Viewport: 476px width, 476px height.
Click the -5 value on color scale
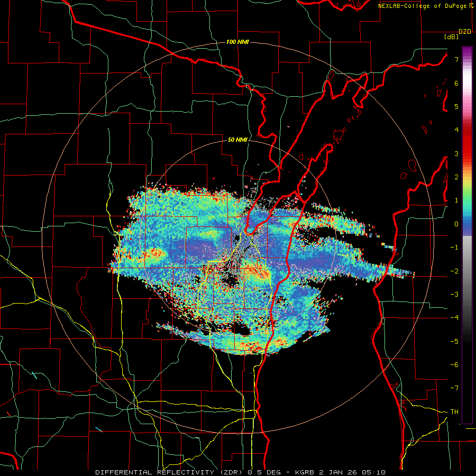coord(454,342)
